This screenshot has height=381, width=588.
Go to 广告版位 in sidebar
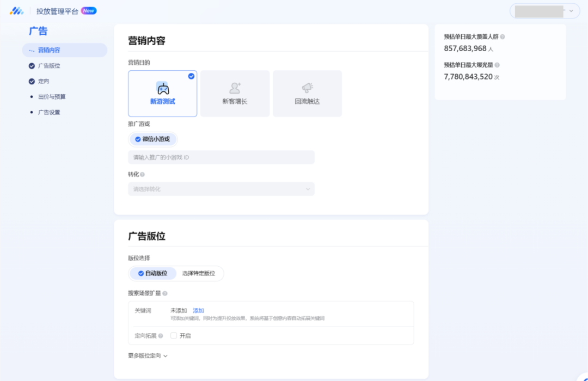[49, 66]
